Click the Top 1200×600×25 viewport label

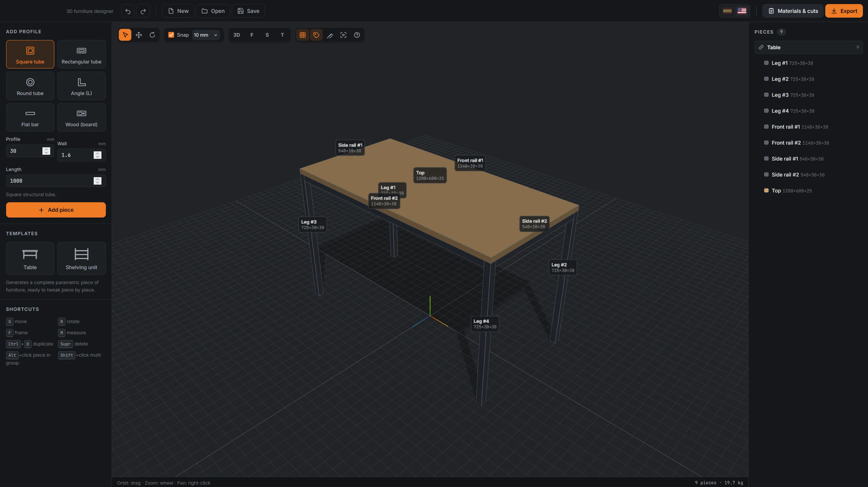[430, 175]
